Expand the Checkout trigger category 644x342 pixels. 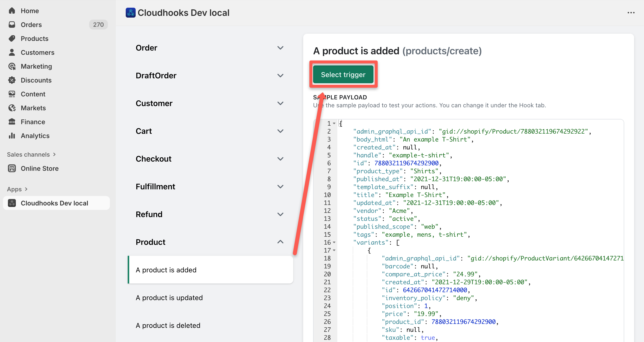pyautogui.click(x=280, y=159)
